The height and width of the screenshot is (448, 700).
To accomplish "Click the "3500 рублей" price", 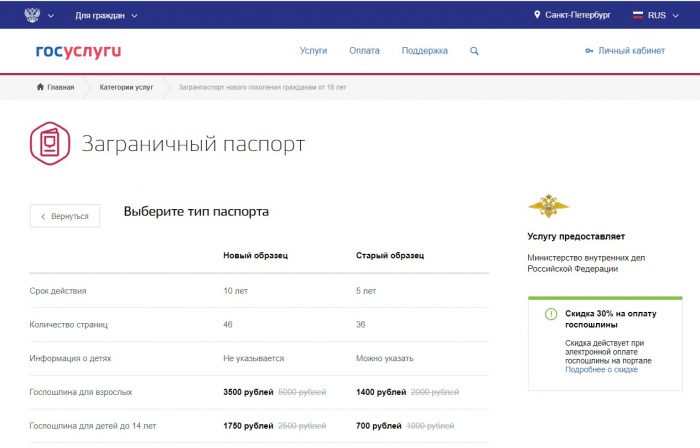I will pyautogui.click(x=248, y=392).
